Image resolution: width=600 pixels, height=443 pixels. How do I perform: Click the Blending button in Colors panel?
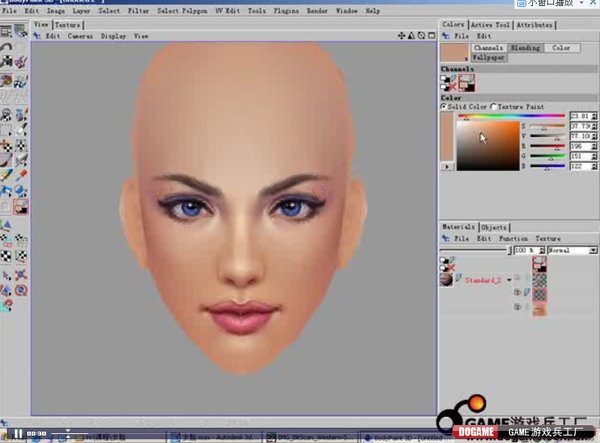525,47
